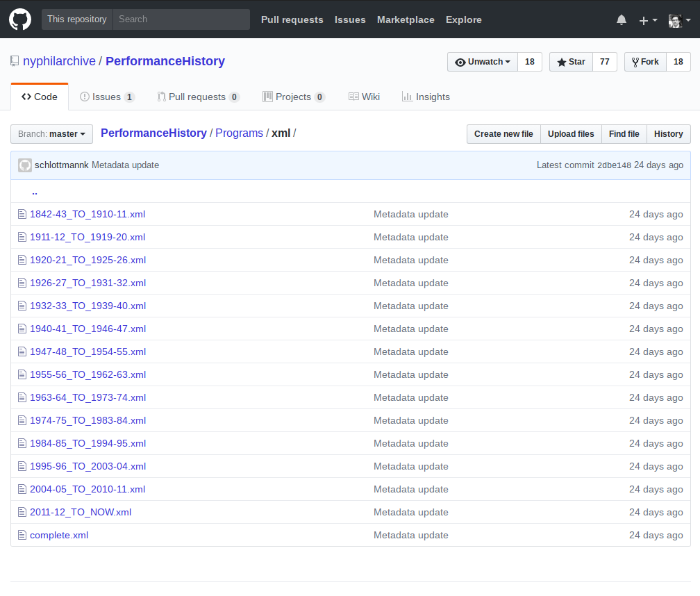The image size is (700, 596).
Task: Click Create new file button
Action: click(503, 134)
